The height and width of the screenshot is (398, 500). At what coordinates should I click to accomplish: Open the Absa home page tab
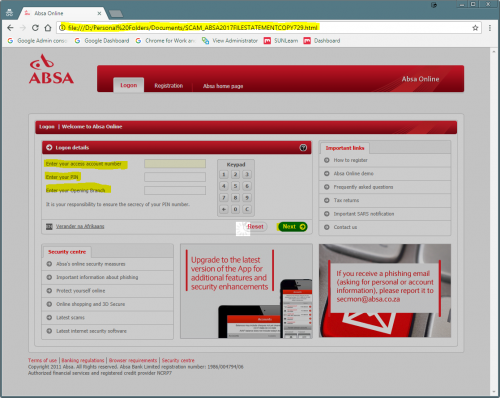coord(223,86)
